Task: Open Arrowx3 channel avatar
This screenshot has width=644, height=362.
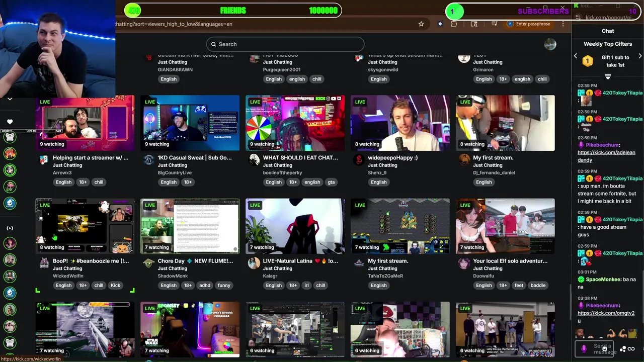Action: (x=44, y=160)
